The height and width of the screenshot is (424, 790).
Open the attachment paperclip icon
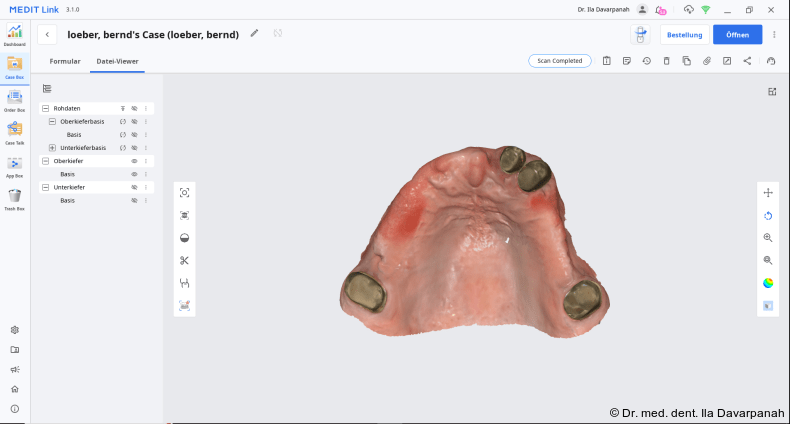coord(707,61)
